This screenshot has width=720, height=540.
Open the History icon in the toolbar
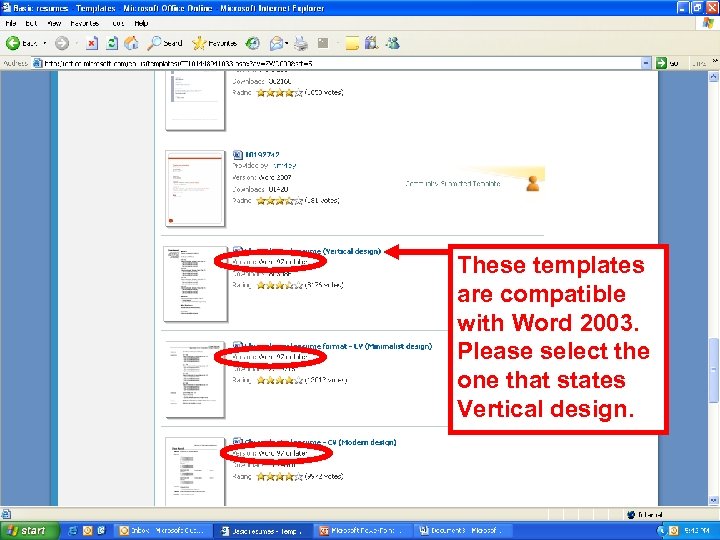click(252, 43)
